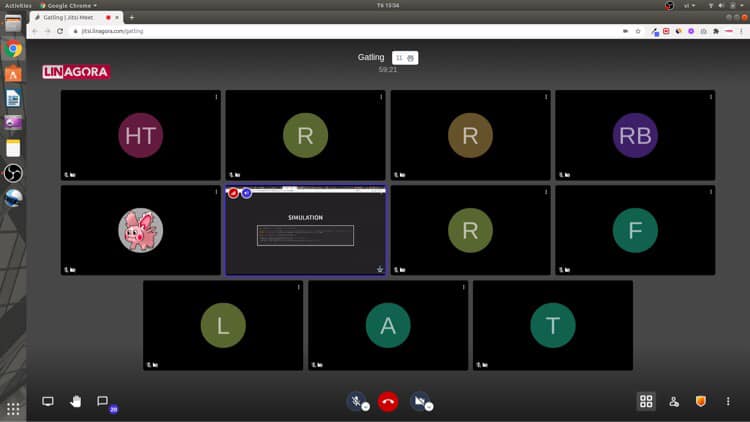This screenshot has width=750, height=422.
Task: Raise your hand in the meeting
Action: [x=75, y=401]
